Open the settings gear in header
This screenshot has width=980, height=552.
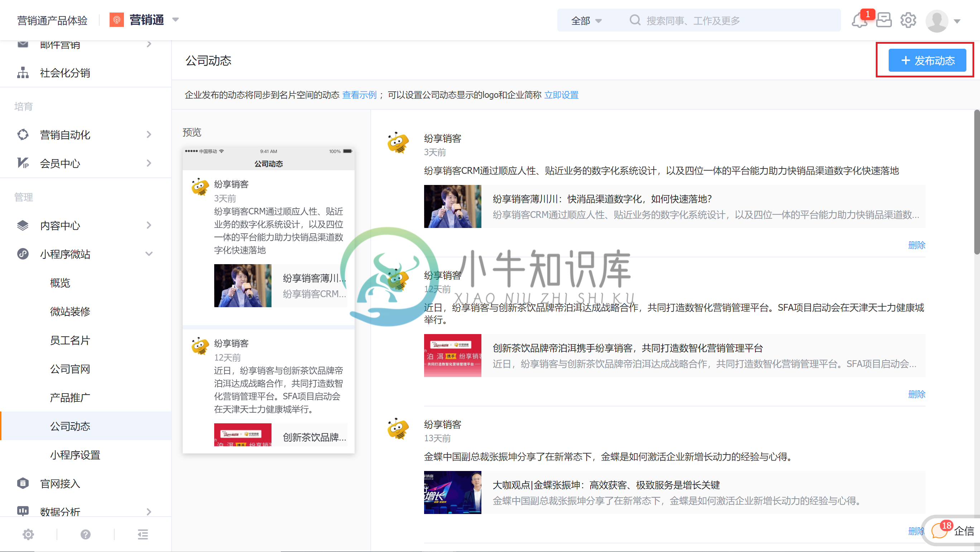click(x=908, y=20)
